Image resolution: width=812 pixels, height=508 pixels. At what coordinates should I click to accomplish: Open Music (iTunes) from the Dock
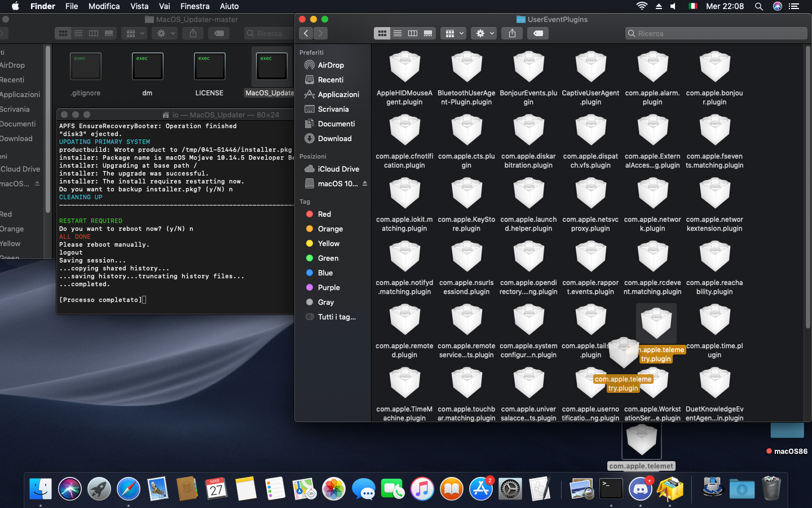tap(422, 489)
